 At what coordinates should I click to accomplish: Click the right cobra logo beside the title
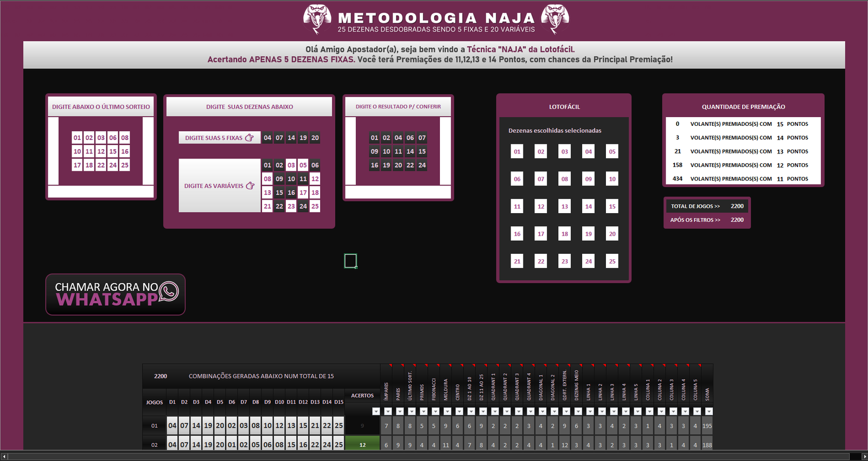[x=555, y=18]
